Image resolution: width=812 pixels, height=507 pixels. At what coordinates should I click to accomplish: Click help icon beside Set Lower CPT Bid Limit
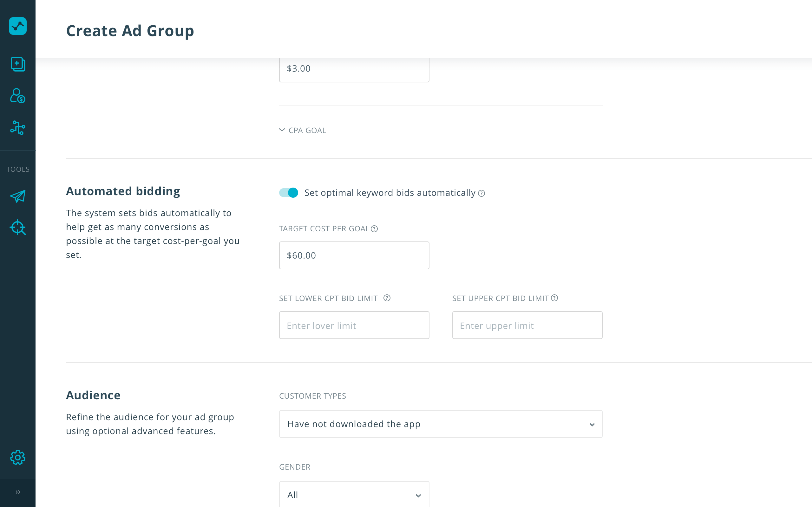coord(387,298)
